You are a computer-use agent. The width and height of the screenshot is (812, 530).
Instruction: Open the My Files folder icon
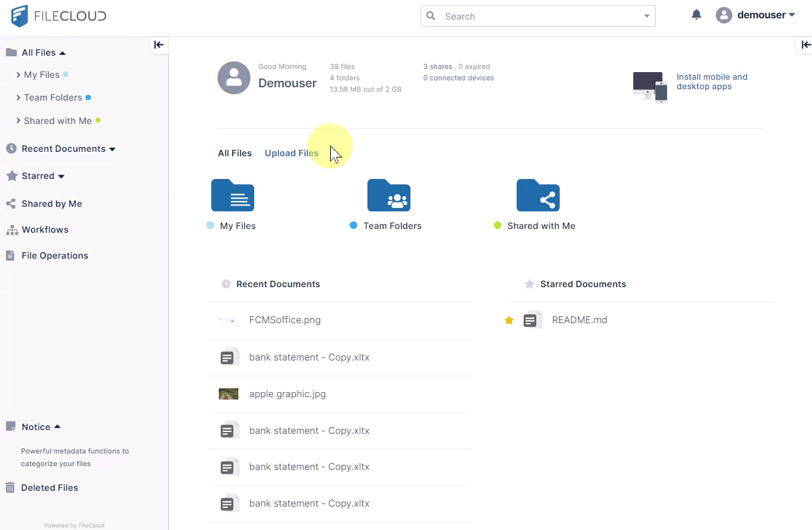[x=232, y=195]
